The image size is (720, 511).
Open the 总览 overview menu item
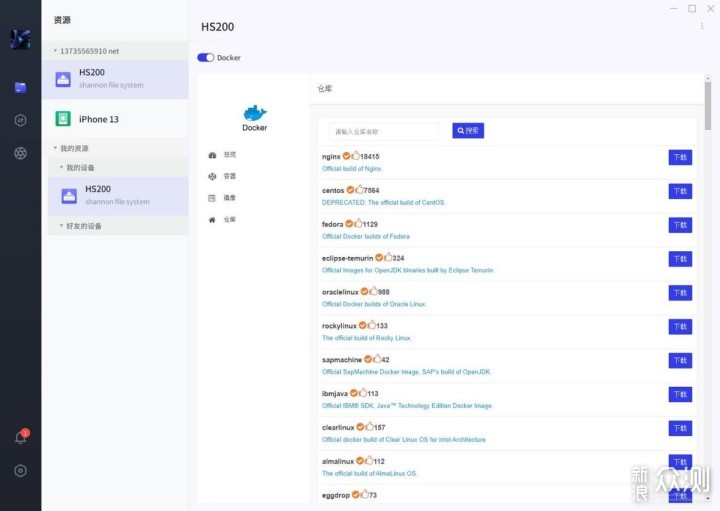222,155
